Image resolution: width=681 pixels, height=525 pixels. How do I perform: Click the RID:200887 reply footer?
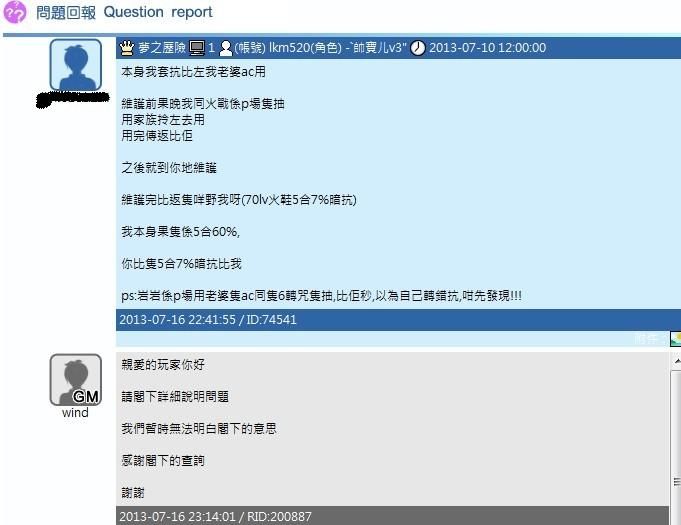392,516
